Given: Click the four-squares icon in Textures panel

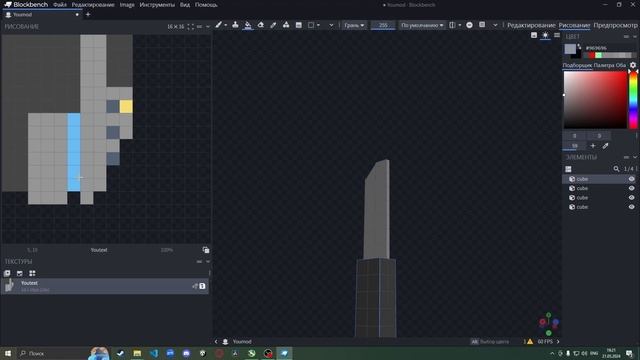Looking at the screenshot, I should click(32, 273).
